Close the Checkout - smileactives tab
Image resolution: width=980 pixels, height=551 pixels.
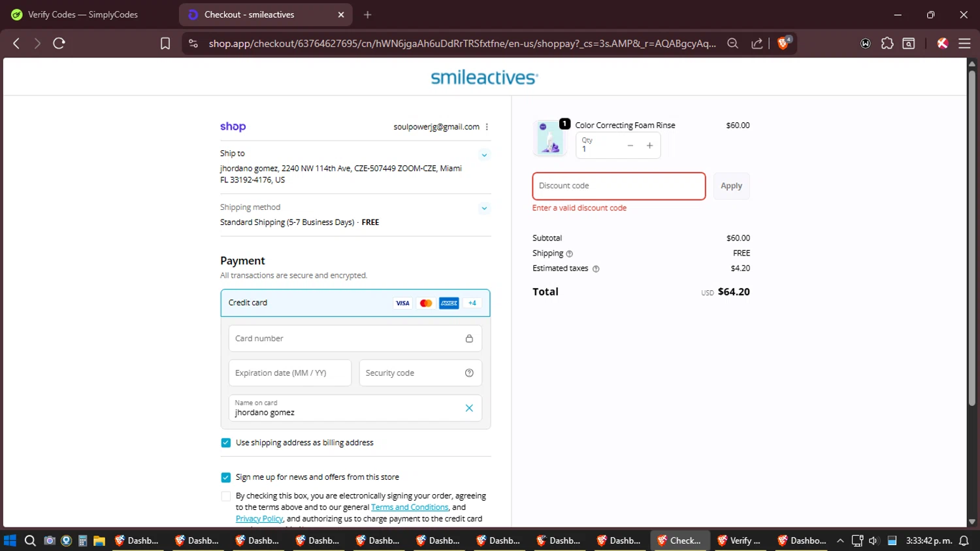[341, 14]
